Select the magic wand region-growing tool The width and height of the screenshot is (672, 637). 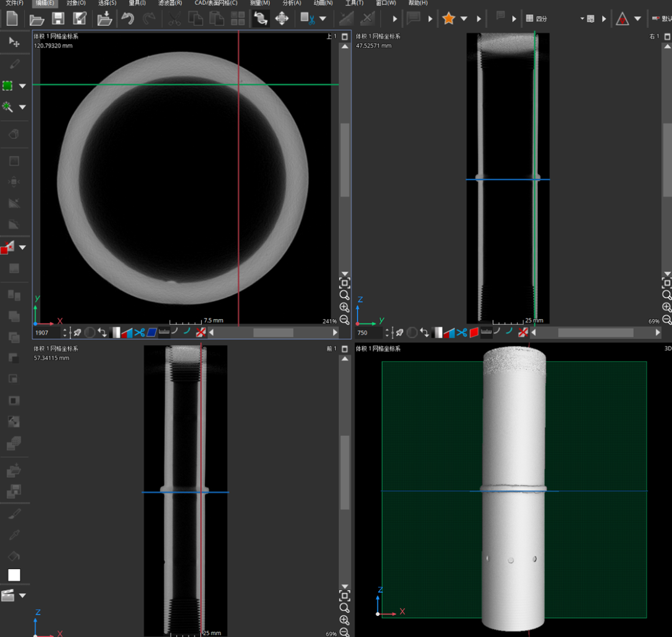point(8,107)
